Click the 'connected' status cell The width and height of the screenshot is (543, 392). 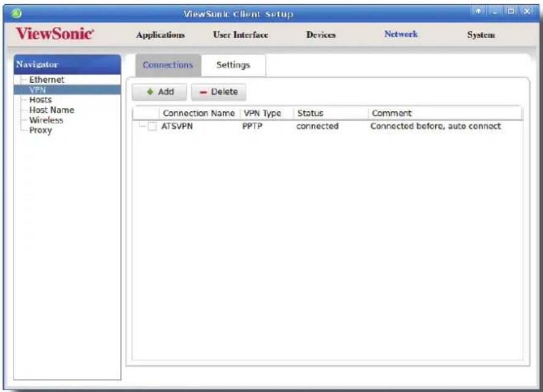(x=317, y=126)
